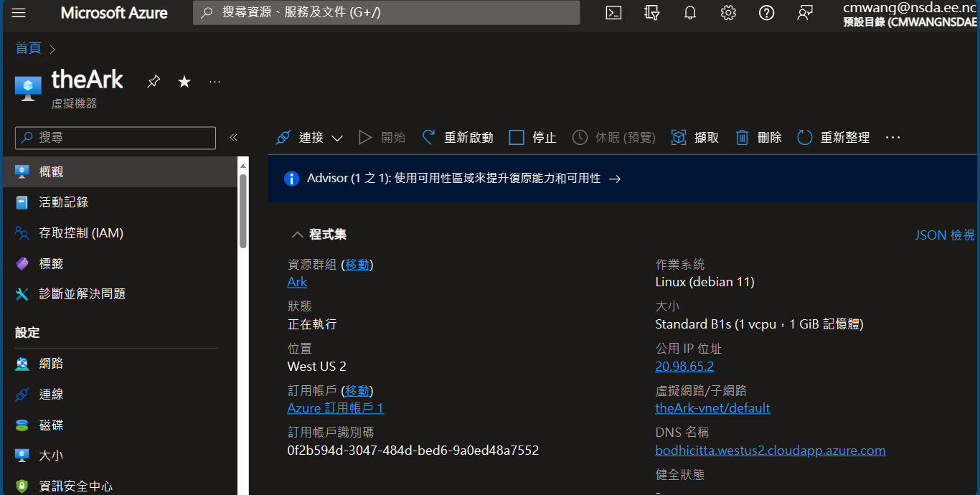Click the 正在執行 status value
This screenshot has width=980, height=495.
[312, 324]
